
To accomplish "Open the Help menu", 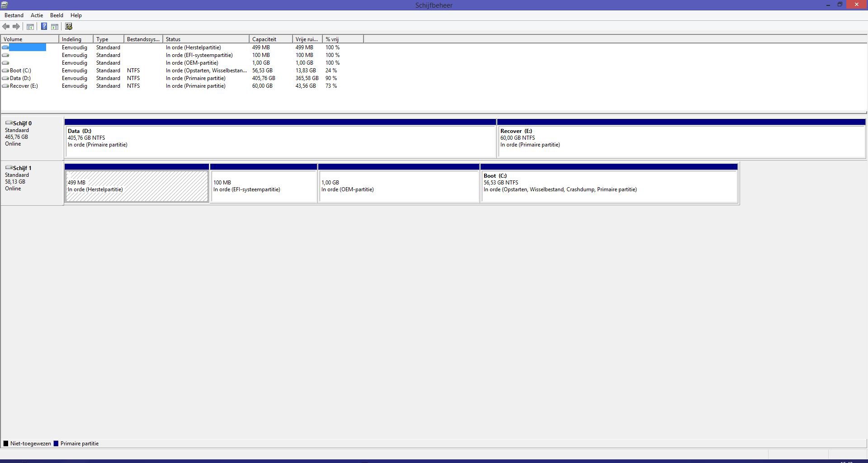I will [x=76, y=15].
